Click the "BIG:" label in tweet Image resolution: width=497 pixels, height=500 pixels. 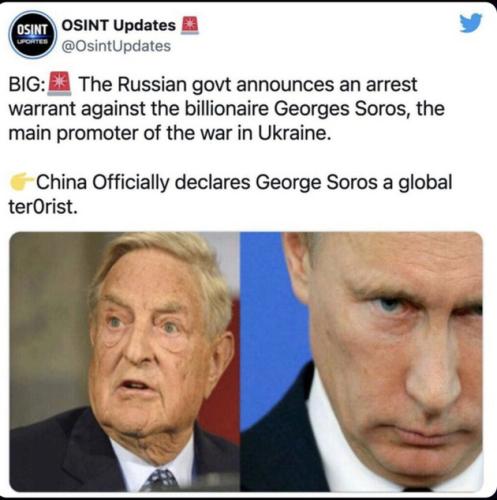[x=27, y=84]
